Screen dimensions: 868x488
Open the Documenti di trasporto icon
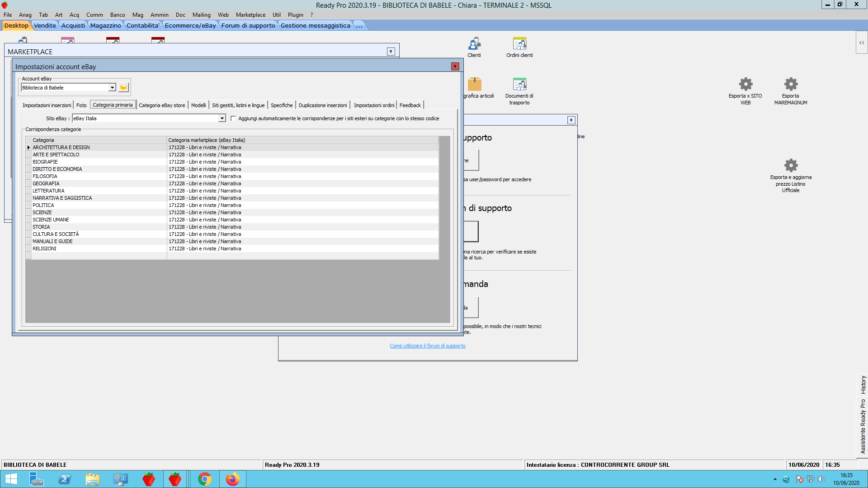click(519, 91)
